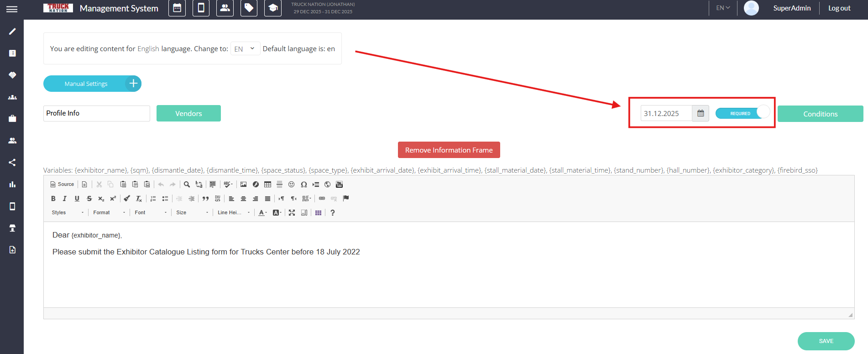Toggle Source view in editor

click(x=62, y=185)
